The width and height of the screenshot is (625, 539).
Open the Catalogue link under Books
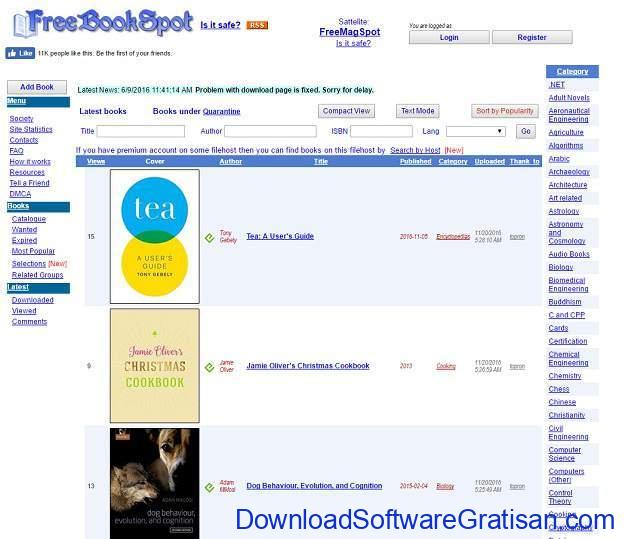click(29, 219)
